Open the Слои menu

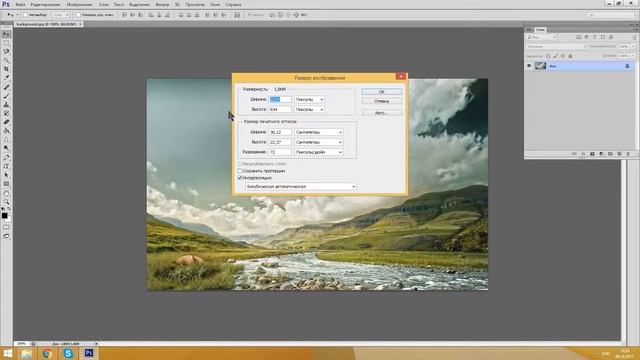tap(104, 4)
